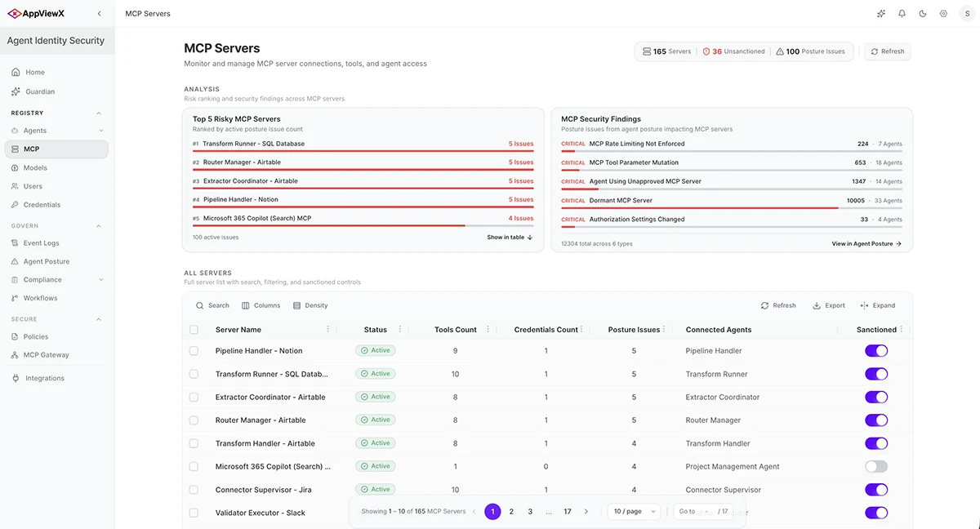This screenshot has width=980, height=529.
Task: Click the Export icon in table toolbar
Action: point(817,305)
